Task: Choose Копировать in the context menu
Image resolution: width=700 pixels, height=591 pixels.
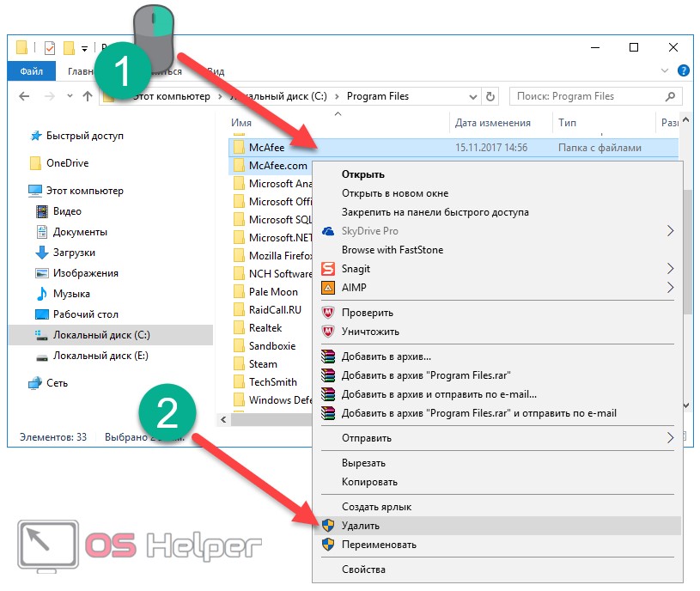Action: coord(497,482)
